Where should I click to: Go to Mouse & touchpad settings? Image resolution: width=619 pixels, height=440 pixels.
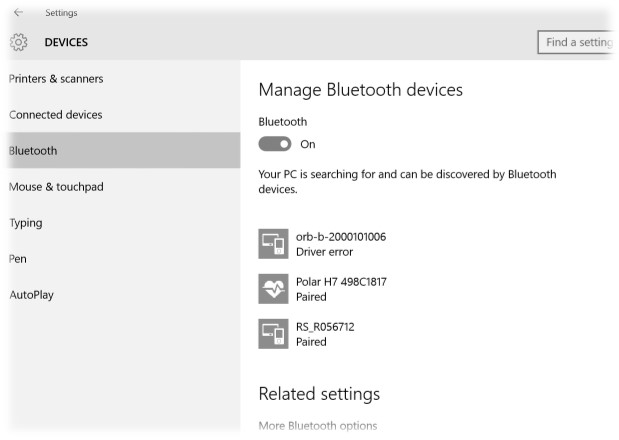(x=56, y=187)
